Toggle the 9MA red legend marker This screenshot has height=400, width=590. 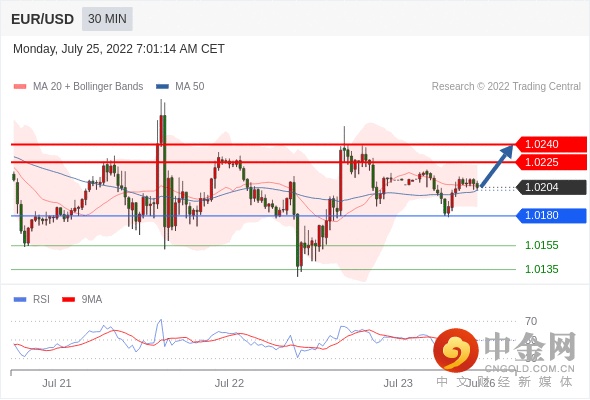[68, 300]
